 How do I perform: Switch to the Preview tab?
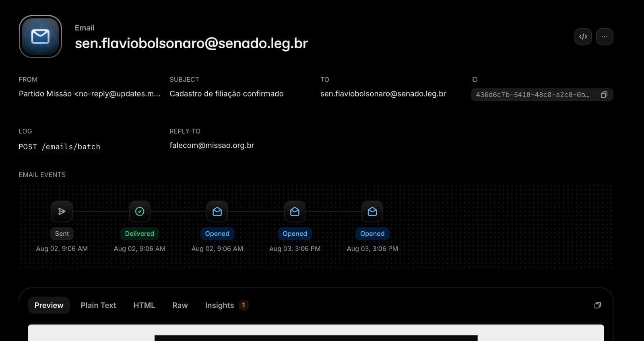[49, 306]
